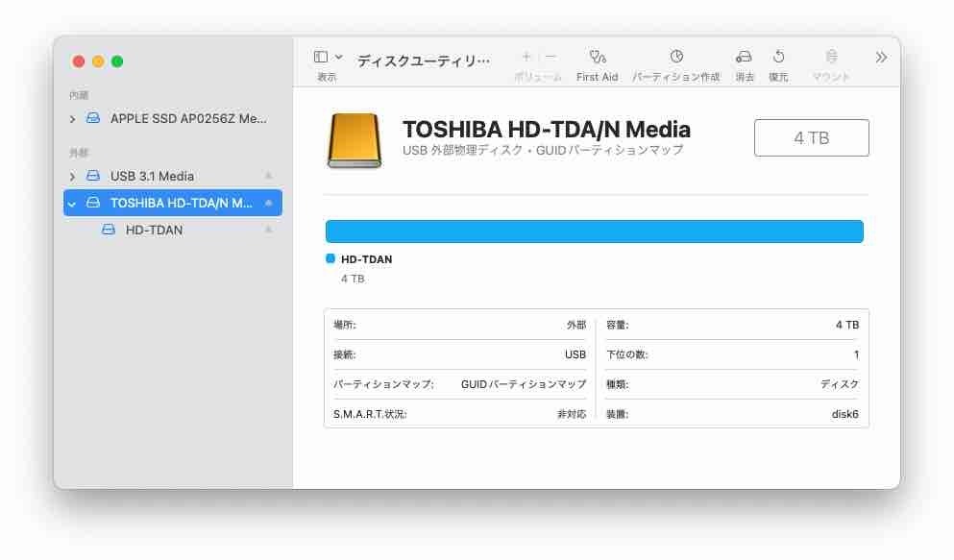Screen dimensions: 954x560
Task: Click the orange external drive image
Action: [355, 140]
